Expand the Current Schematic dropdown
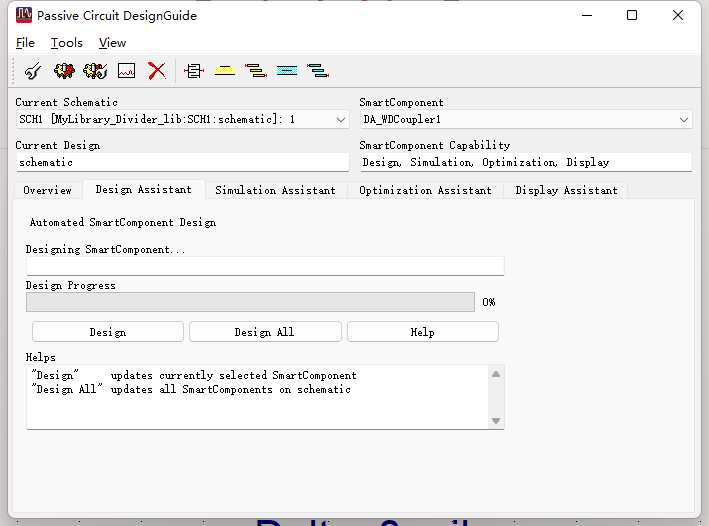The image size is (709, 526). tap(341, 119)
